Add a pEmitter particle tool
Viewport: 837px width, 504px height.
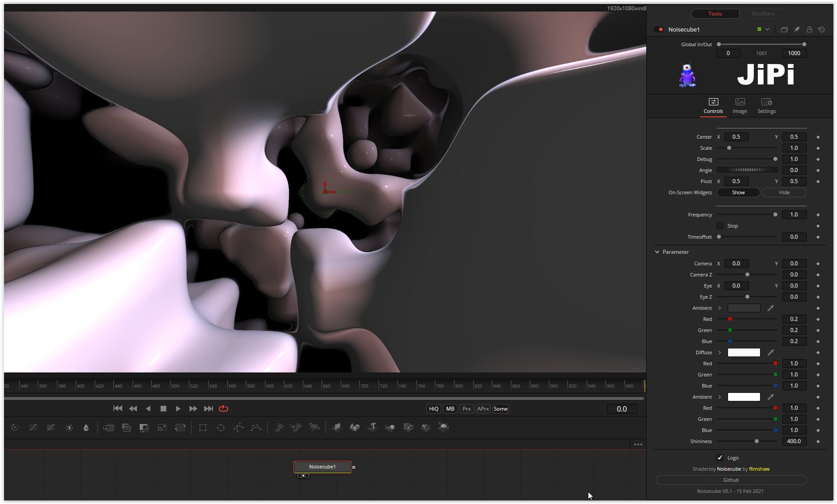279,428
